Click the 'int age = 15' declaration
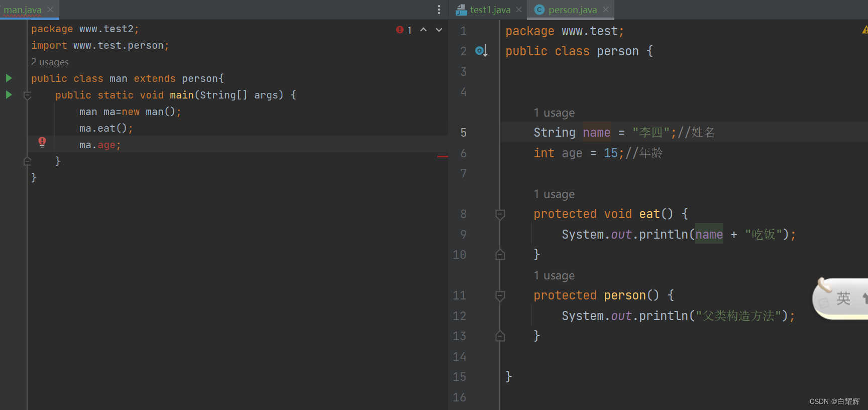Image resolution: width=868 pixels, height=410 pixels. point(576,153)
